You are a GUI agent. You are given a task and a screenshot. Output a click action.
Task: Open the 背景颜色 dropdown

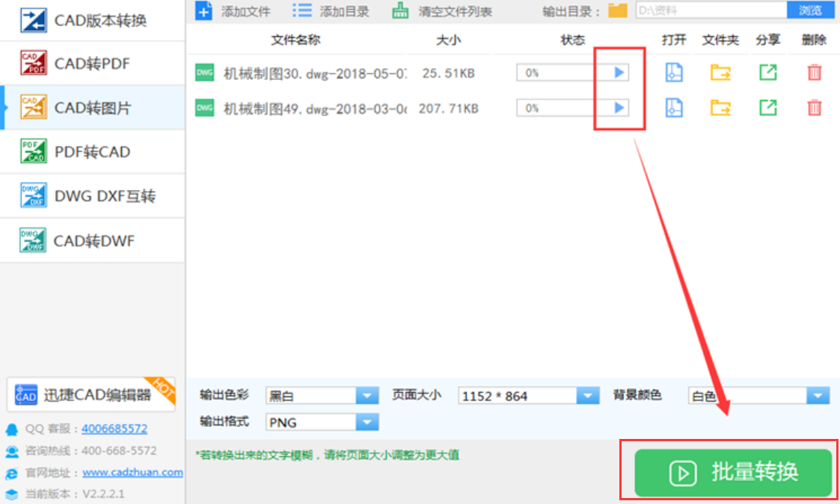click(758, 396)
